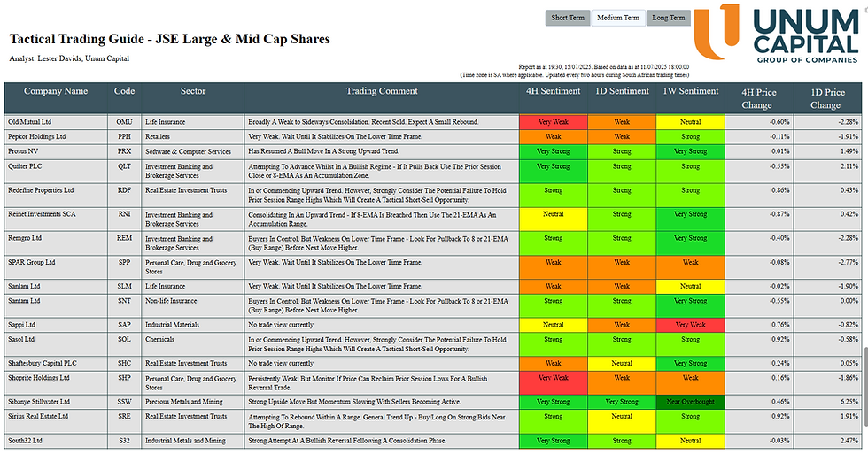Image resolution: width=868 pixels, height=454 pixels.
Task: Switch to the Medium Term tab
Action: click(618, 18)
